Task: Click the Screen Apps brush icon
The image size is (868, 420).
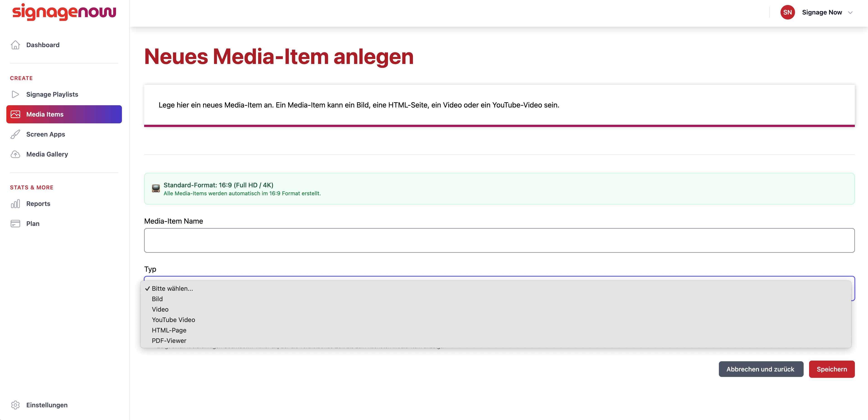Action: [15, 134]
